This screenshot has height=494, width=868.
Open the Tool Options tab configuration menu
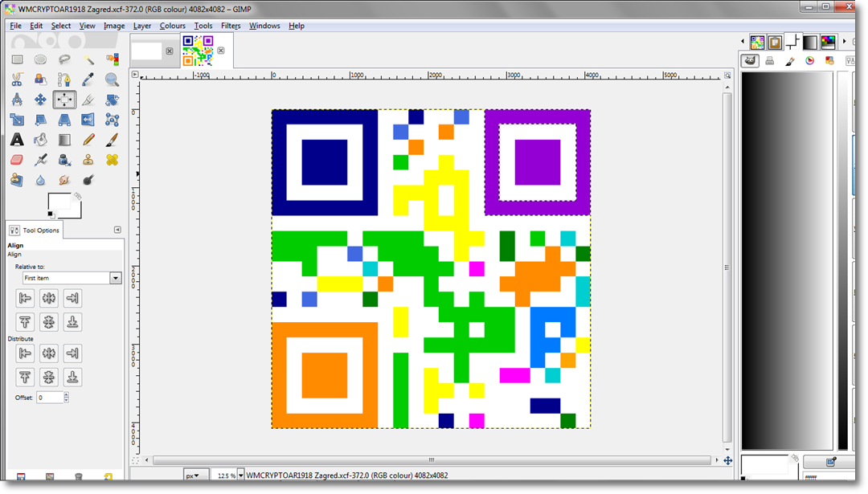pos(117,230)
